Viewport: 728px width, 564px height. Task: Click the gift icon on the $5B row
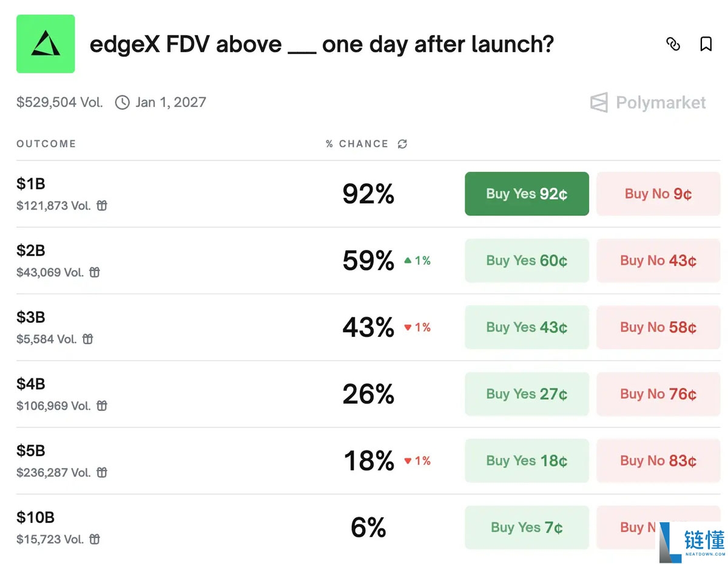point(102,473)
